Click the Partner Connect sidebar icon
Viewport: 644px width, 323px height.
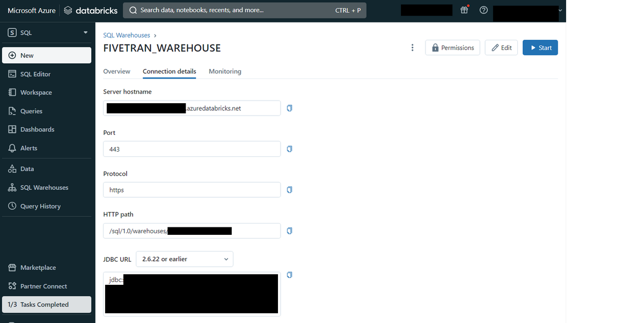click(x=12, y=286)
